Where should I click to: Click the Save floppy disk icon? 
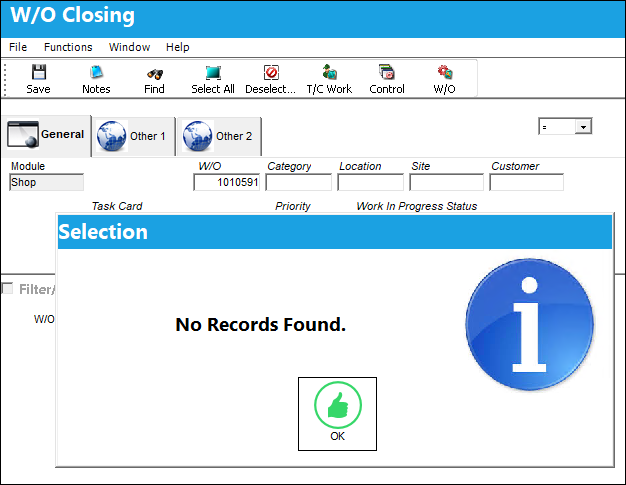point(39,72)
